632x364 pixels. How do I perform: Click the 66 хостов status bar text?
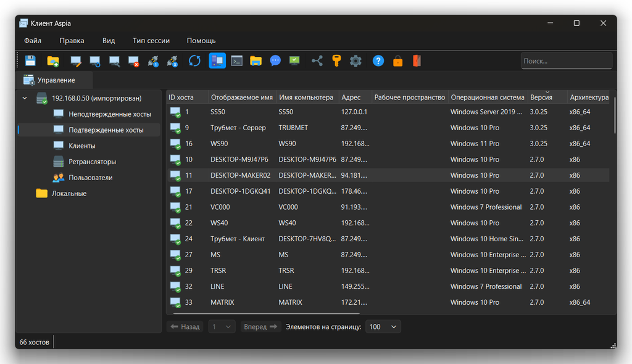[35, 342]
